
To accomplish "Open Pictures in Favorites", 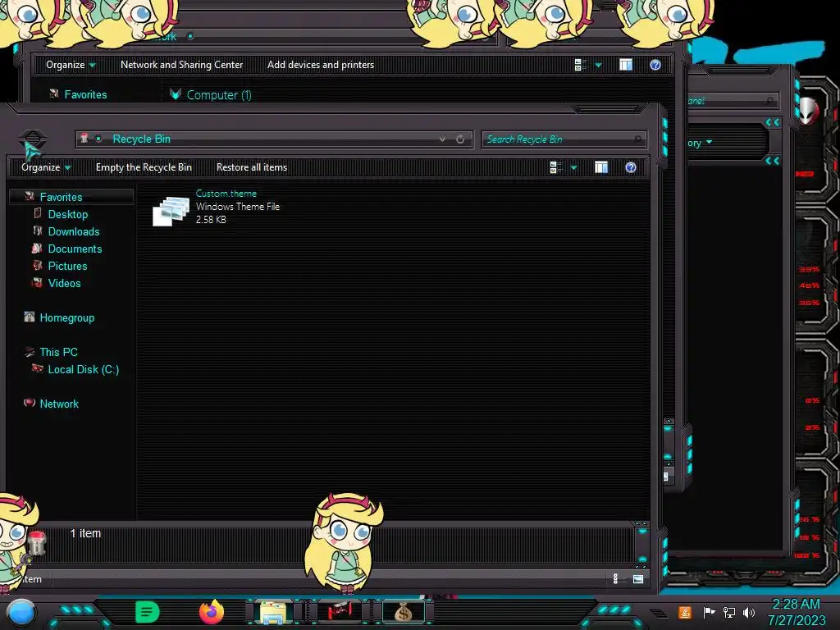I will pyautogui.click(x=67, y=266).
